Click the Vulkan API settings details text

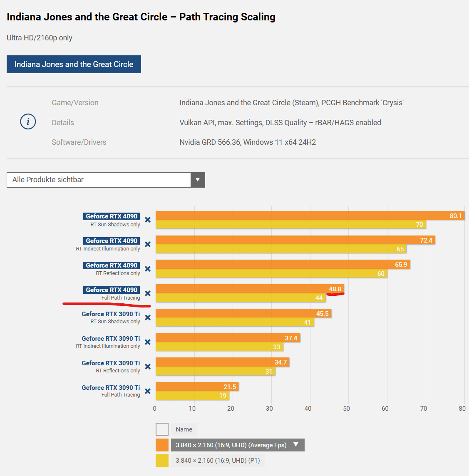click(x=280, y=123)
